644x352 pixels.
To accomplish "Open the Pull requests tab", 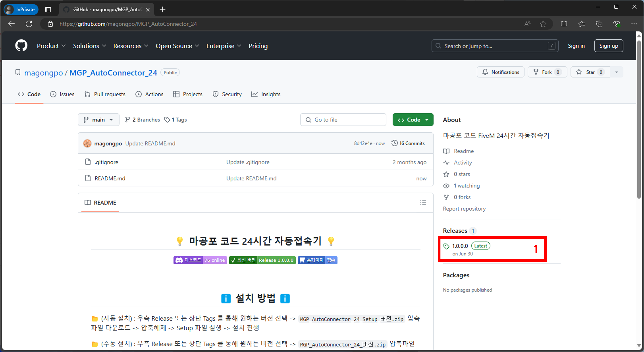I will tap(105, 94).
